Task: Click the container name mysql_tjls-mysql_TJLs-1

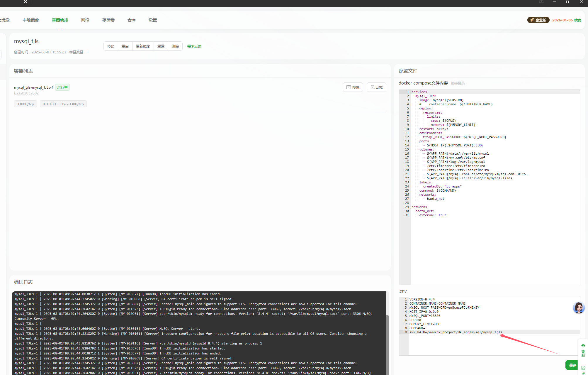Action: pos(34,87)
